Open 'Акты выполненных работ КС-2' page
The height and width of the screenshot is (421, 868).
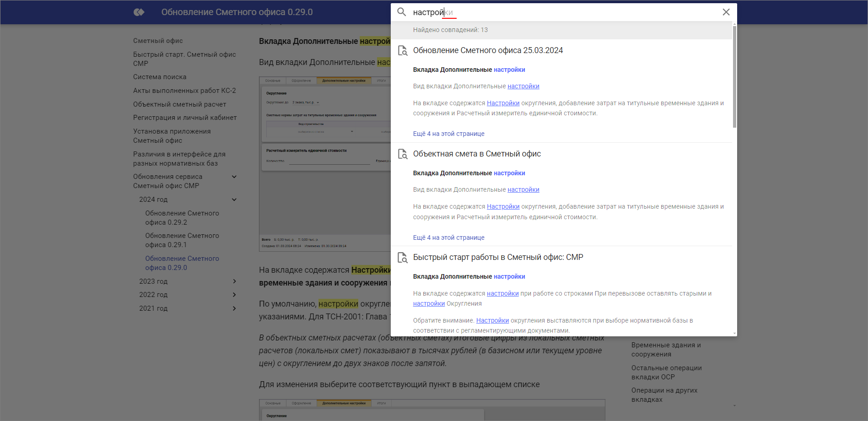click(x=184, y=91)
